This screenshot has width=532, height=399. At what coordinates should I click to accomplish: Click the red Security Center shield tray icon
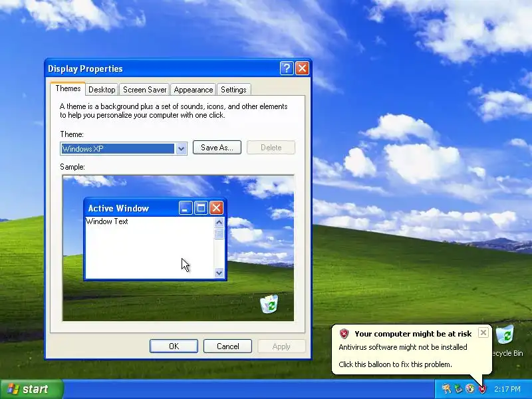pos(481,389)
